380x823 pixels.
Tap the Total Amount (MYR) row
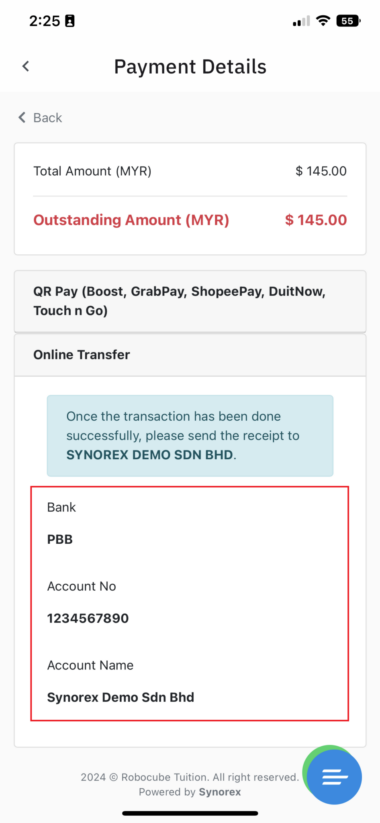pyautogui.click(x=190, y=171)
